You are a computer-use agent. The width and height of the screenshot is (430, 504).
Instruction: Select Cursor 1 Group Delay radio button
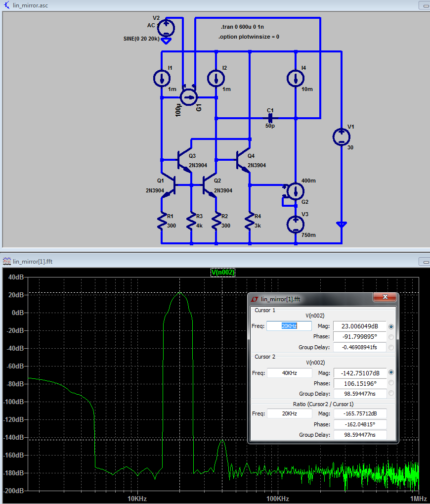coord(391,348)
